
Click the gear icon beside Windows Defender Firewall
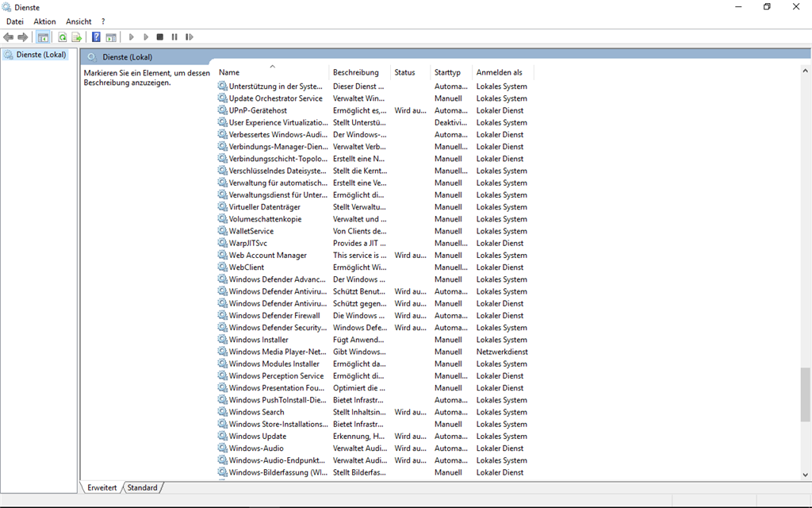point(222,316)
